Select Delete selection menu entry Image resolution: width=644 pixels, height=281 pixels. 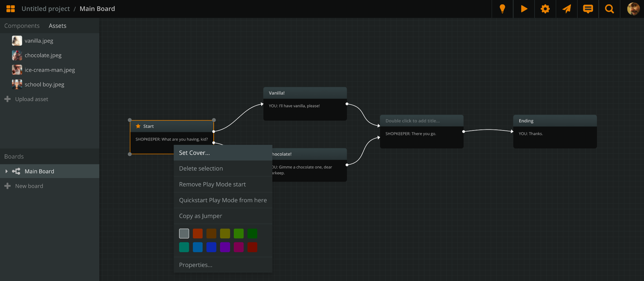coord(201,169)
